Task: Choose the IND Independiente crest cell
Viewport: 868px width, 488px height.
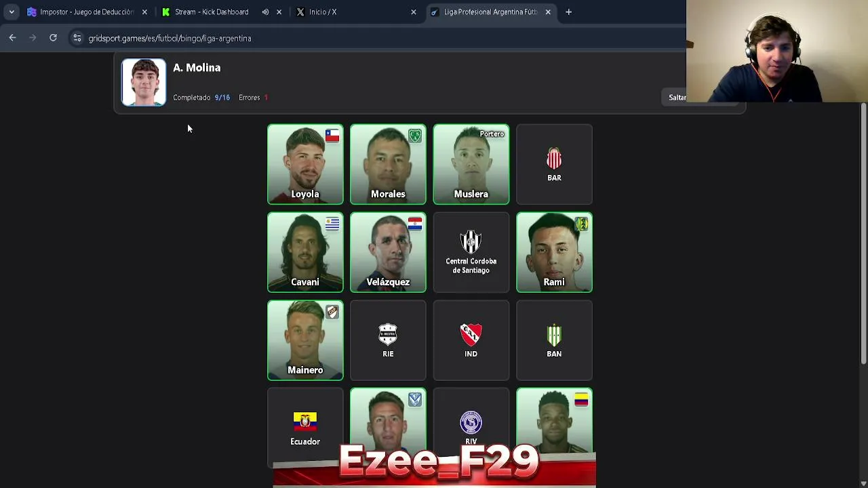Action: click(471, 340)
